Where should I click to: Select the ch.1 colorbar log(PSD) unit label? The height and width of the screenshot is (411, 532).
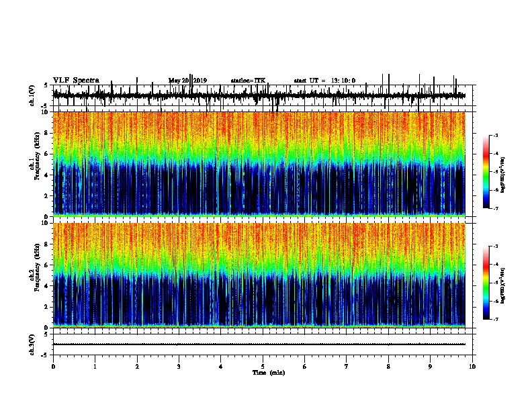click(x=503, y=175)
